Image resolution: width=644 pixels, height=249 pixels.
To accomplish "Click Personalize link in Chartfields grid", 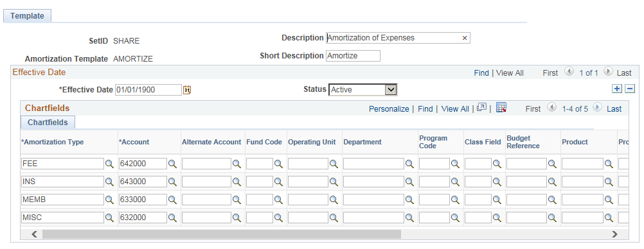I will point(389,108).
